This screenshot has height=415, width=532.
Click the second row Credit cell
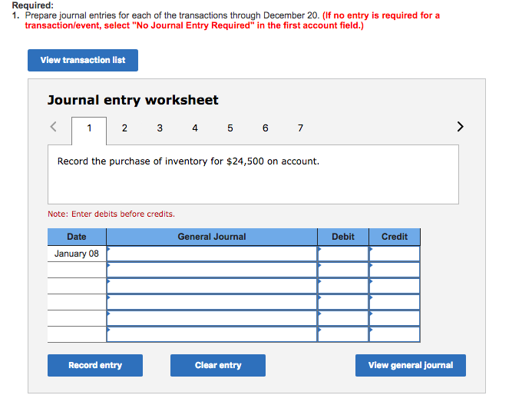pos(395,270)
